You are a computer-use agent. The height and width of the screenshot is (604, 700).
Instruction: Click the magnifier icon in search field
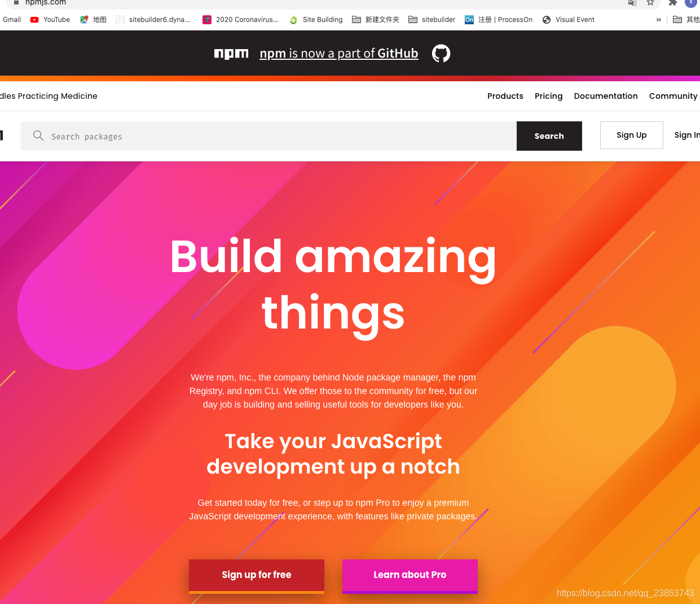pos(38,135)
